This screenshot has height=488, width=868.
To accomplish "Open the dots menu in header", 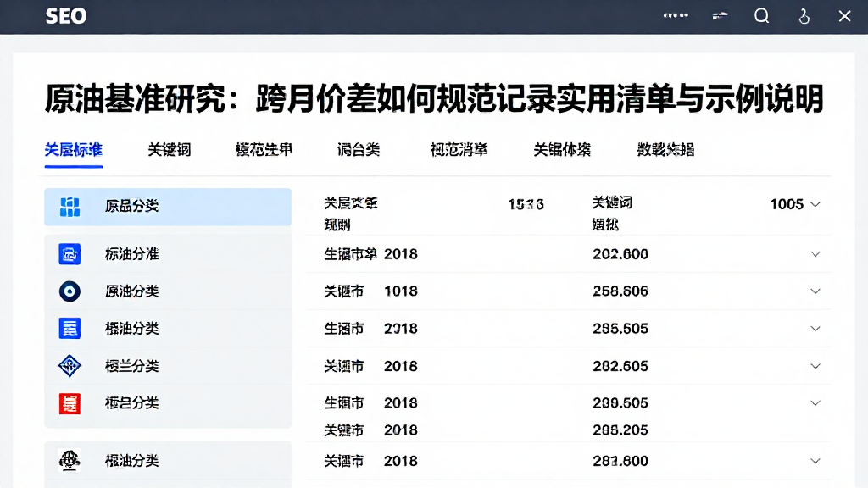I will 676,15.
